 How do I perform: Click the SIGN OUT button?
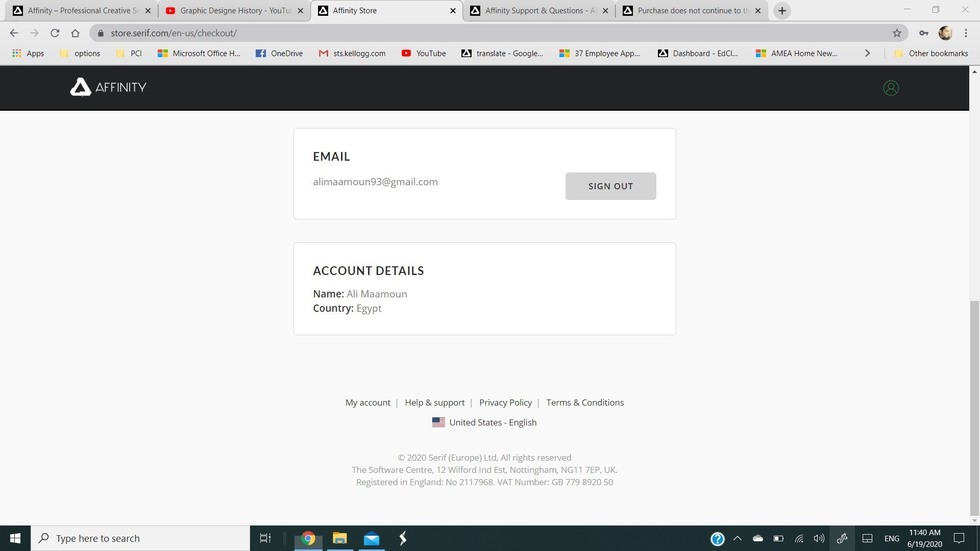coord(610,186)
